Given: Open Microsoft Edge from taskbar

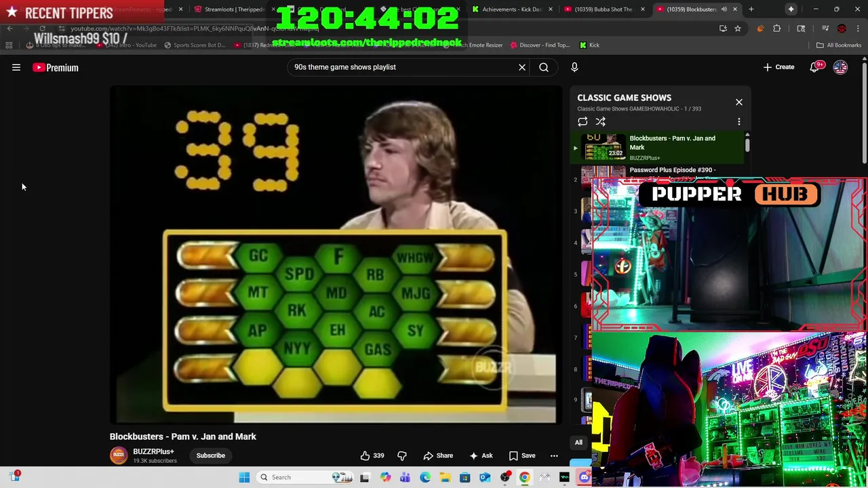Looking at the screenshot, I should 425,477.
